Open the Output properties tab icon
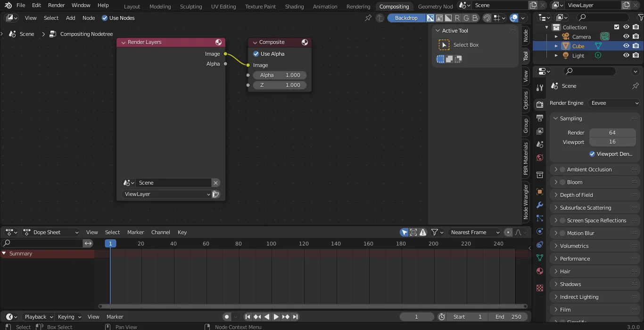 [540, 118]
